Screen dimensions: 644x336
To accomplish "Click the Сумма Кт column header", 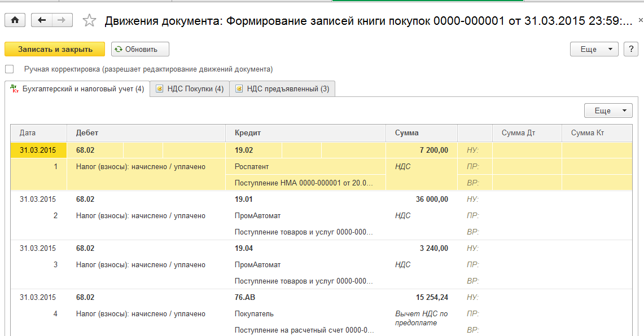I will [x=597, y=133].
